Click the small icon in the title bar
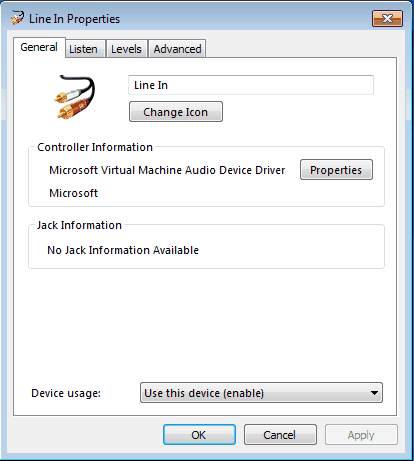Image resolution: width=414 pixels, height=461 pixels. 17,18
